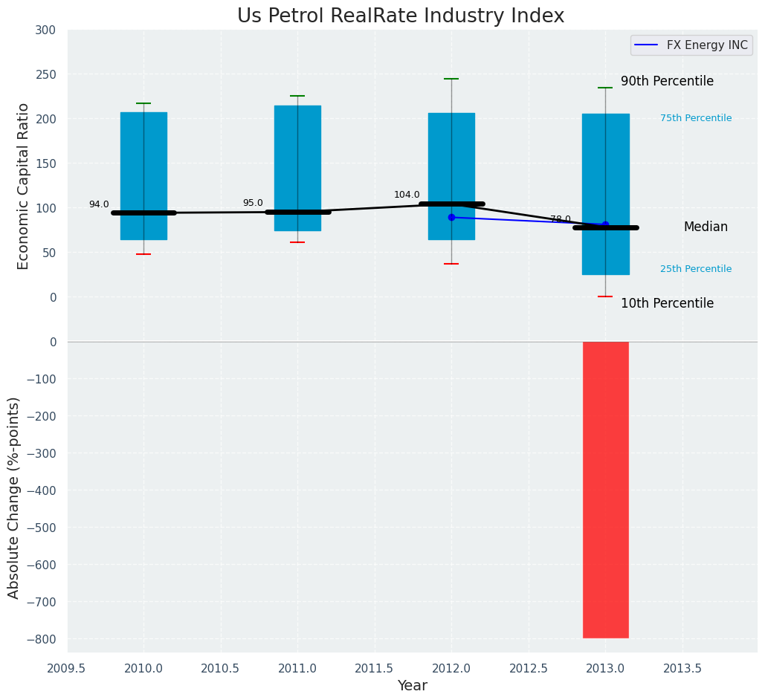Select the '75th Percentile' annotation
Screen dimensions: 765x700
coord(695,119)
